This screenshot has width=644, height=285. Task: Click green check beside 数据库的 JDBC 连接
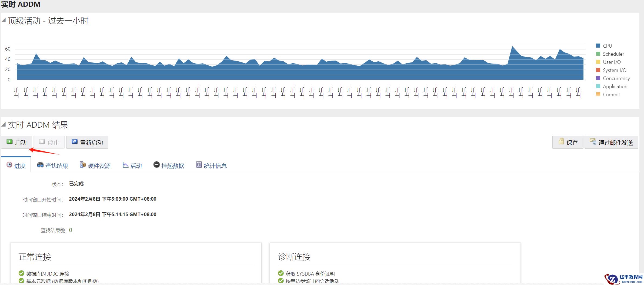tap(21, 273)
